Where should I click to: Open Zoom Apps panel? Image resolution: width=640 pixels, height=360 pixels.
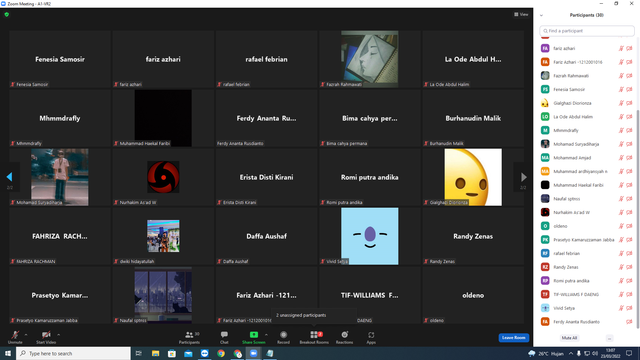click(x=371, y=337)
